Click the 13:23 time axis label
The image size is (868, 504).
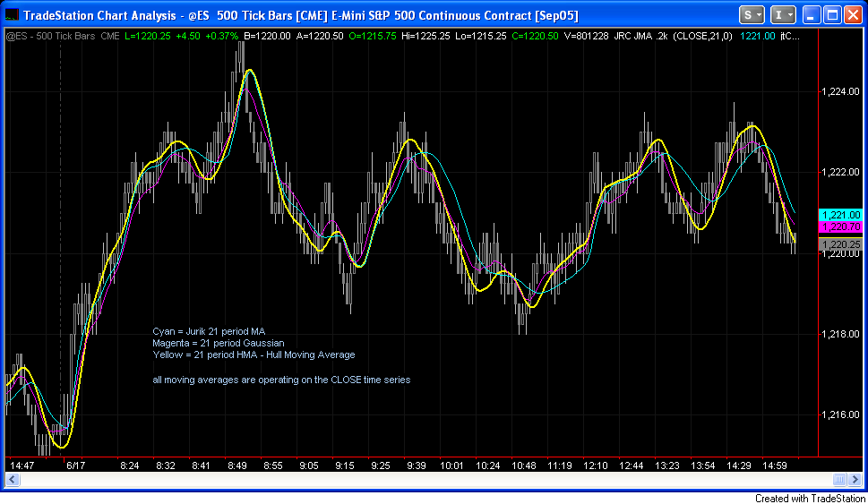[667, 466]
